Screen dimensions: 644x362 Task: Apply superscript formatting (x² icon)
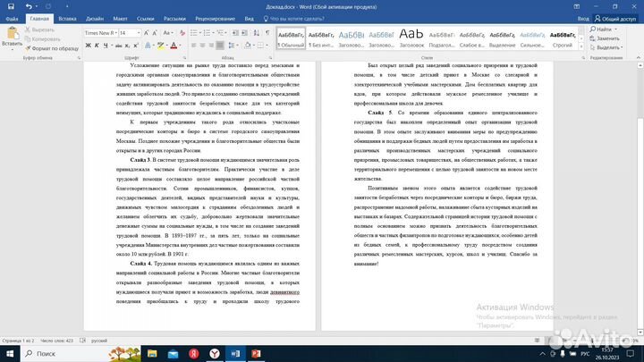(136, 46)
